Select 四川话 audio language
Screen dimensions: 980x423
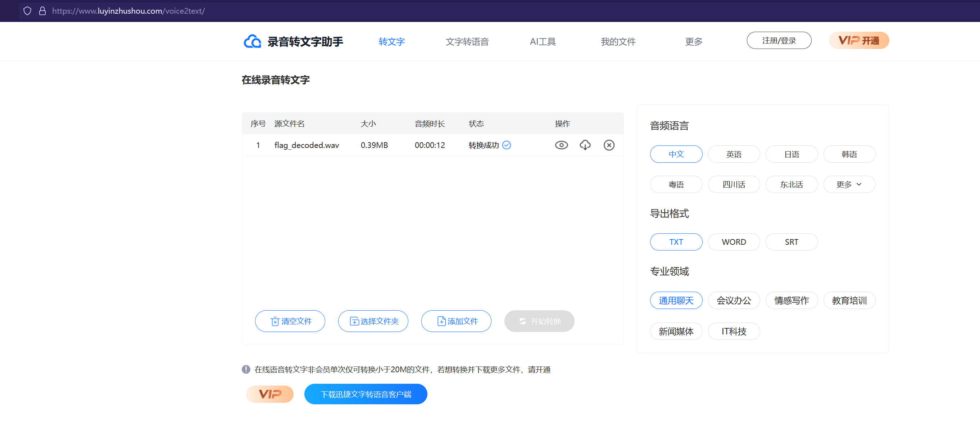click(734, 184)
